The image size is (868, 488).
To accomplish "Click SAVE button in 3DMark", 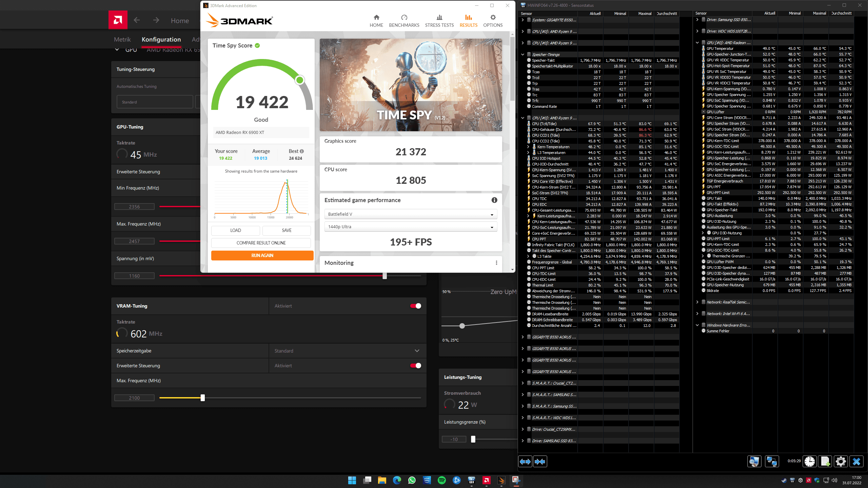I will point(287,230).
